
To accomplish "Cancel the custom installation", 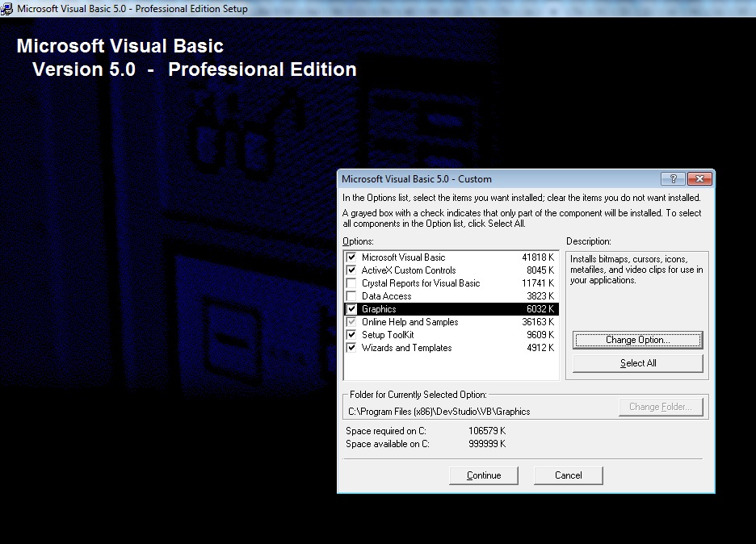I will [x=569, y=475].
